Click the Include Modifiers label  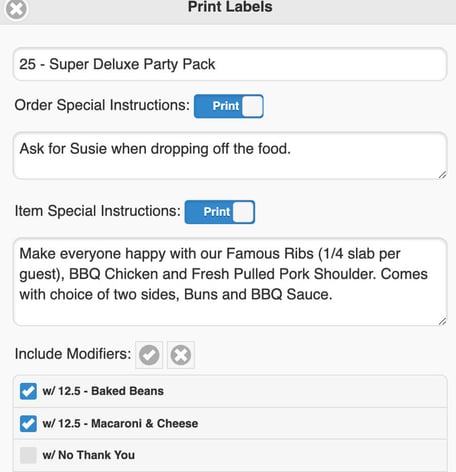point(73,354)
